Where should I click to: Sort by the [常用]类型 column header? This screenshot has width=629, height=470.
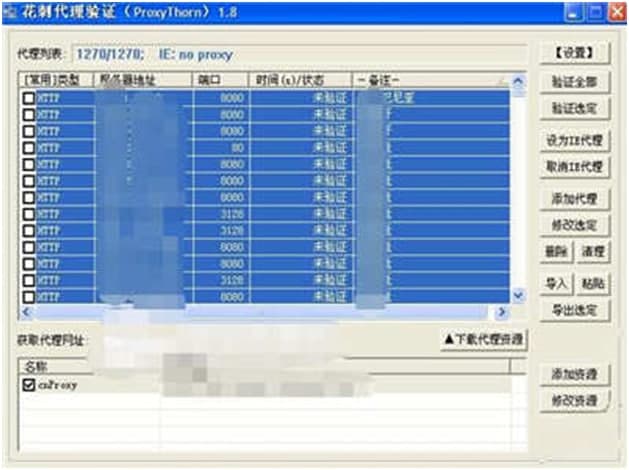tap(57, 80)
